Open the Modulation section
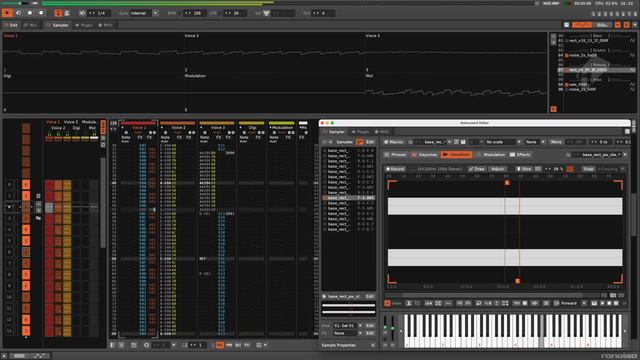This screenshot has height=360, width=640. pyautogui.click(x=491, y=155)
